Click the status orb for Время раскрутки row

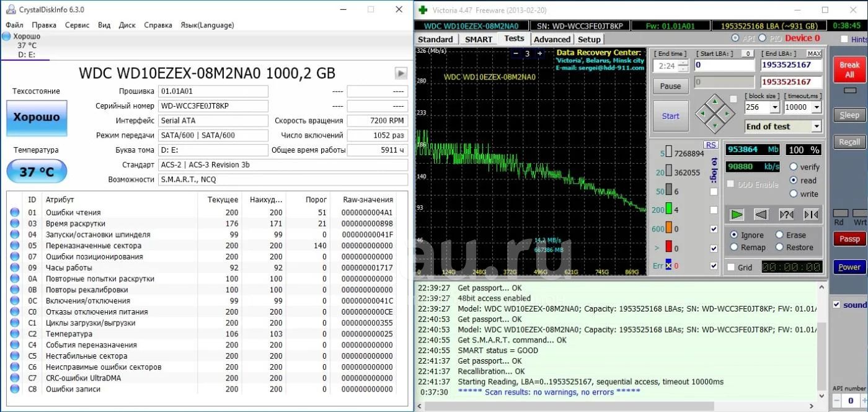click(x=15, y=224)
